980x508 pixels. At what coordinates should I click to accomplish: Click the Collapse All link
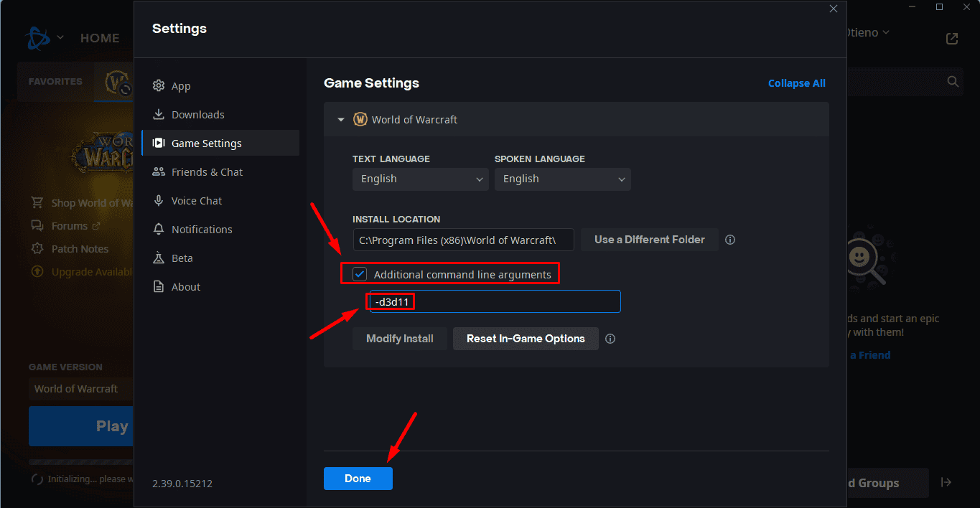(796, 83)
